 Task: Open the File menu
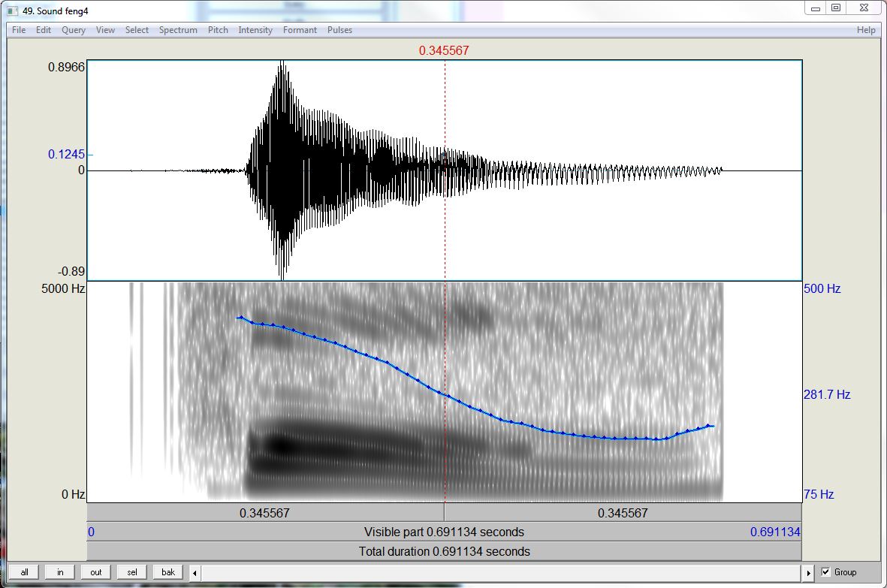[x=19, y=30]
